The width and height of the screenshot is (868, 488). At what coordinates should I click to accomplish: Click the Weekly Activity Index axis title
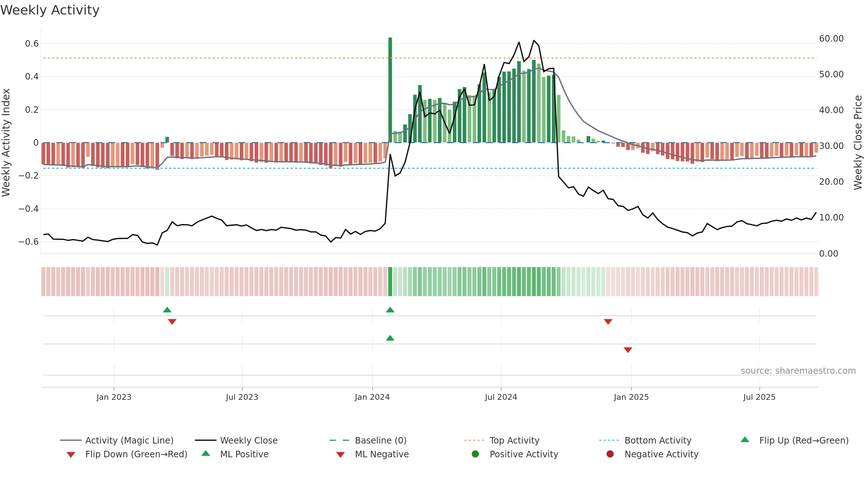pyautogui.click(x=6, y=142)
